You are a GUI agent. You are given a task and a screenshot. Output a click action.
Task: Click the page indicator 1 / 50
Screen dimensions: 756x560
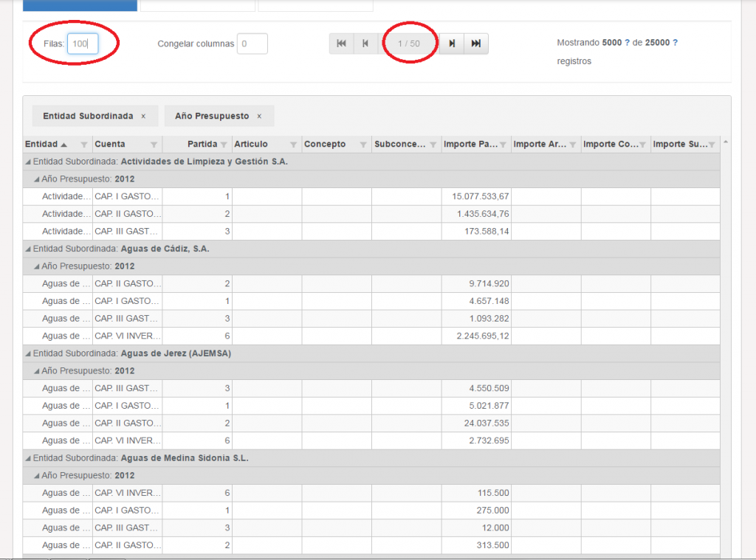[408, 44]
